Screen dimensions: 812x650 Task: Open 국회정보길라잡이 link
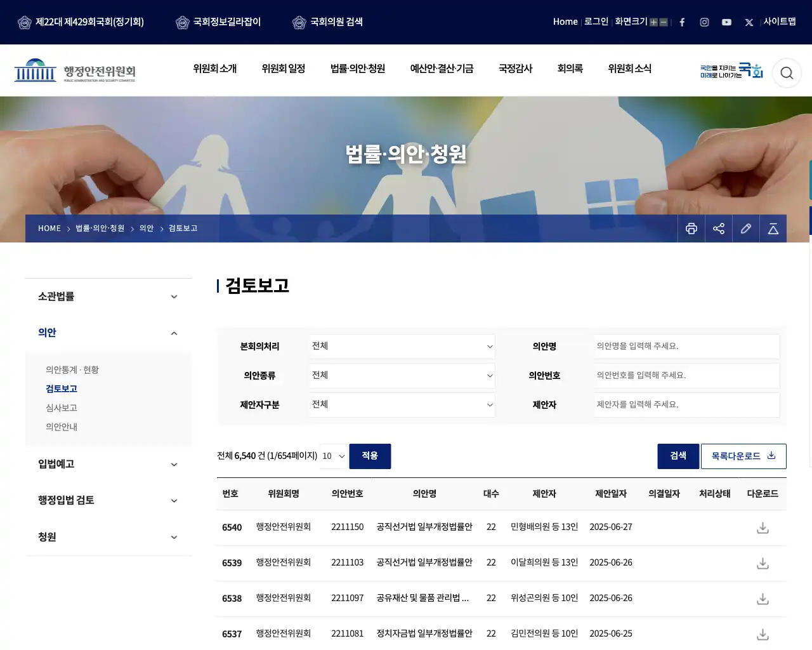click(218, 22)
